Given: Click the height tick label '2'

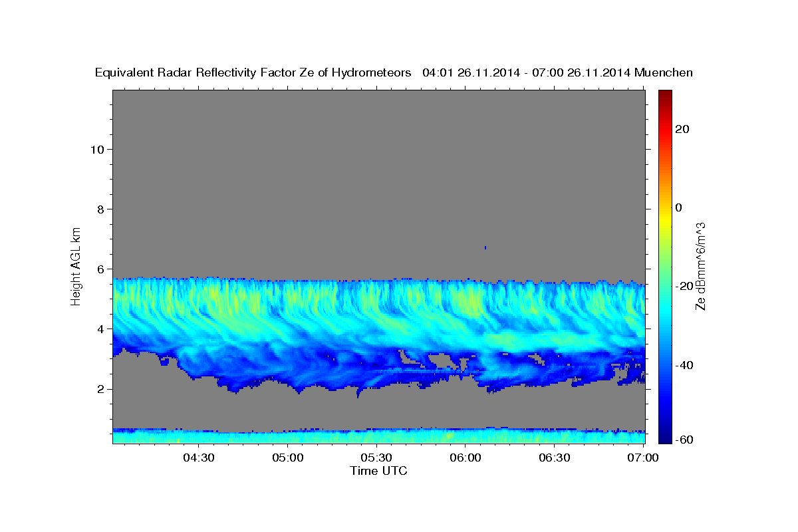Looking at the screenshot, I should point(99,389).
